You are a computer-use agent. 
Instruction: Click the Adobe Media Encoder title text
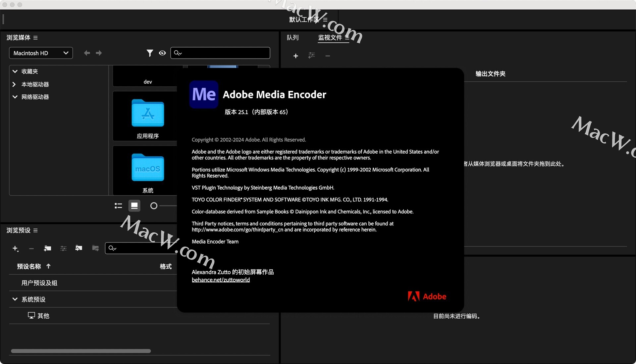coord(274,95)
